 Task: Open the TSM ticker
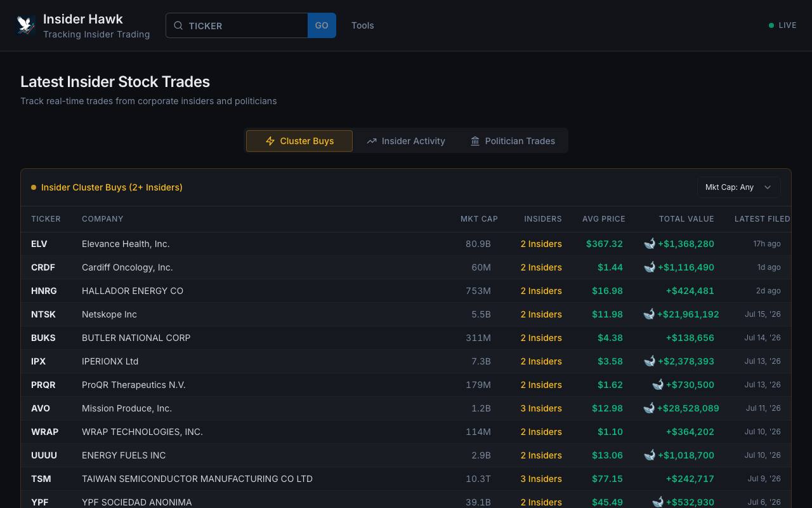point(41,479)
